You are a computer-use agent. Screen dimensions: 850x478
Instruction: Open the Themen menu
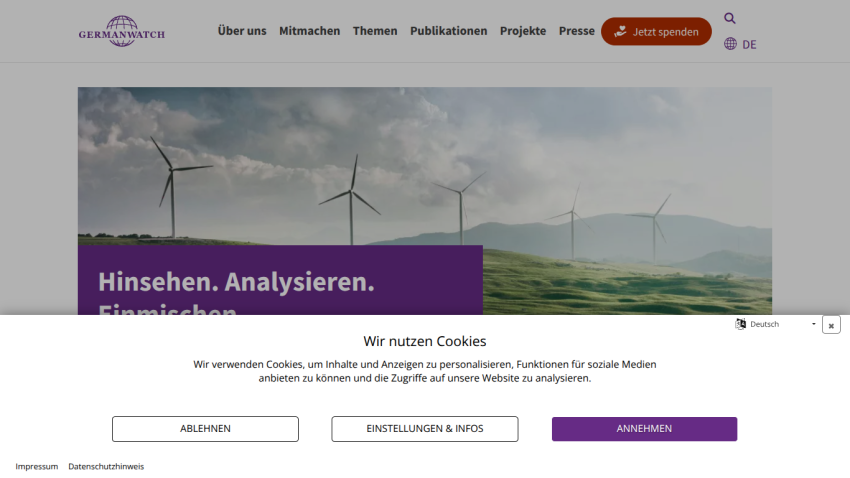click(x=375, y=31)
